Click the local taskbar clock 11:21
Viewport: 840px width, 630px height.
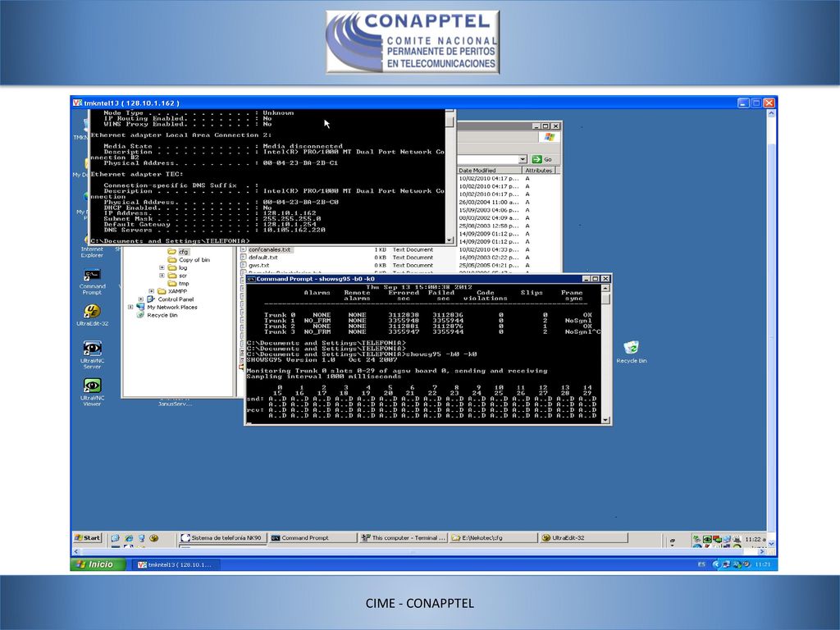pyautogui.click(x=763, y=564)
